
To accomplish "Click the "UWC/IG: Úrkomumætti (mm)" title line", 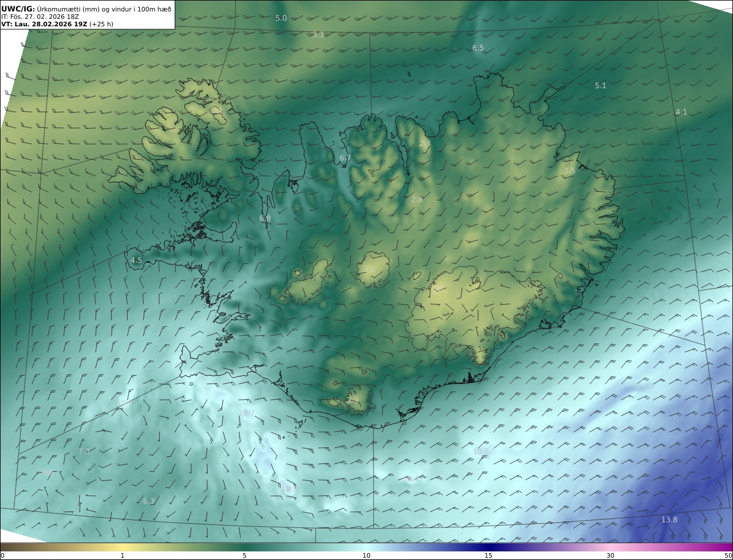I will (x=86, y=9).
